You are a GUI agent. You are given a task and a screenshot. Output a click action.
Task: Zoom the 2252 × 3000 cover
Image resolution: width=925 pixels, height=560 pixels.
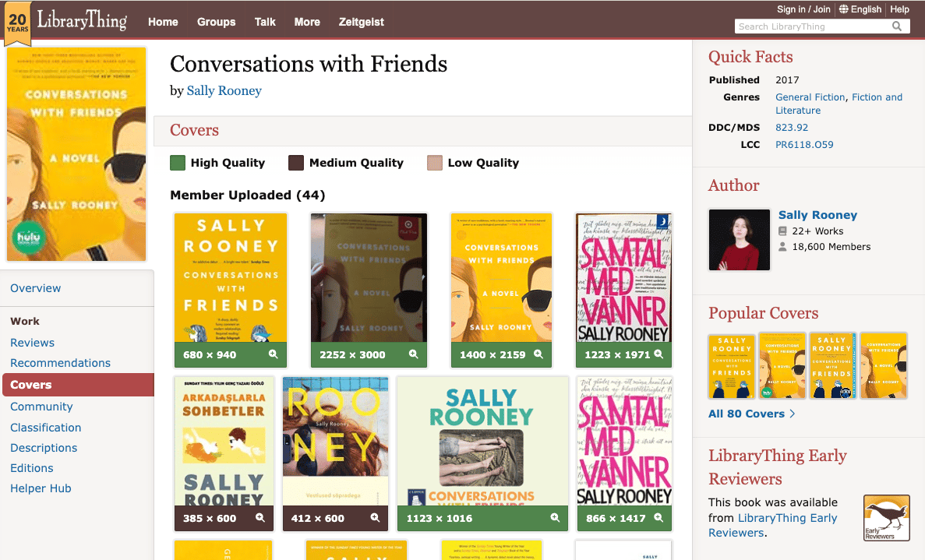point(413,354)
